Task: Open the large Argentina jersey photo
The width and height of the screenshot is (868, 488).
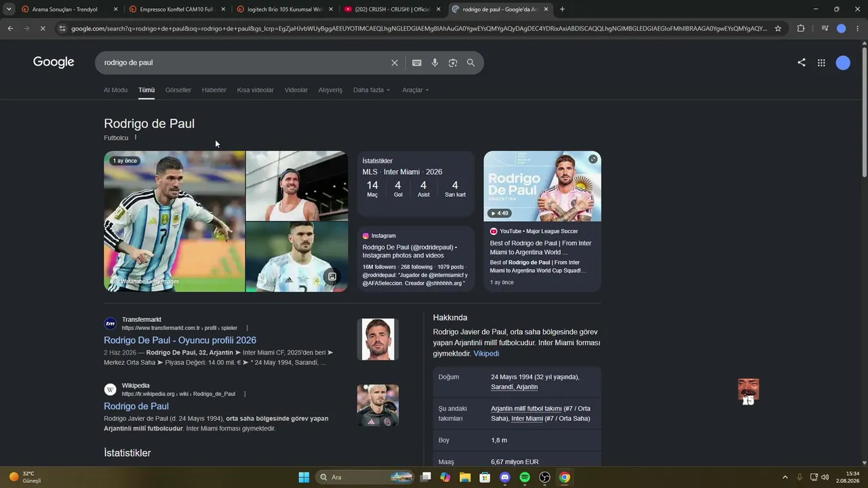Action: tap(174, 222)
